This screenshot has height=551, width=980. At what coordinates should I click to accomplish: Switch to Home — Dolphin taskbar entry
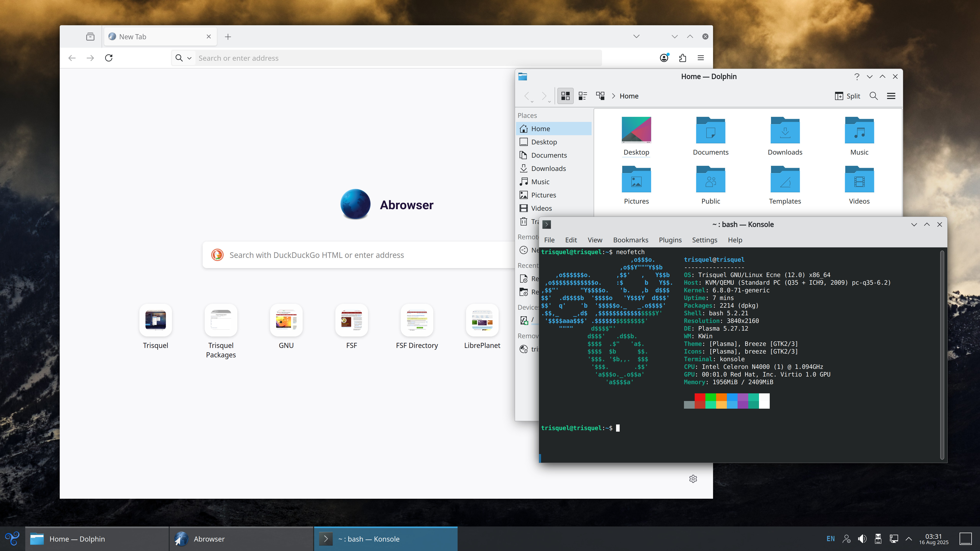pyautogui.click(x=97, y=539)
